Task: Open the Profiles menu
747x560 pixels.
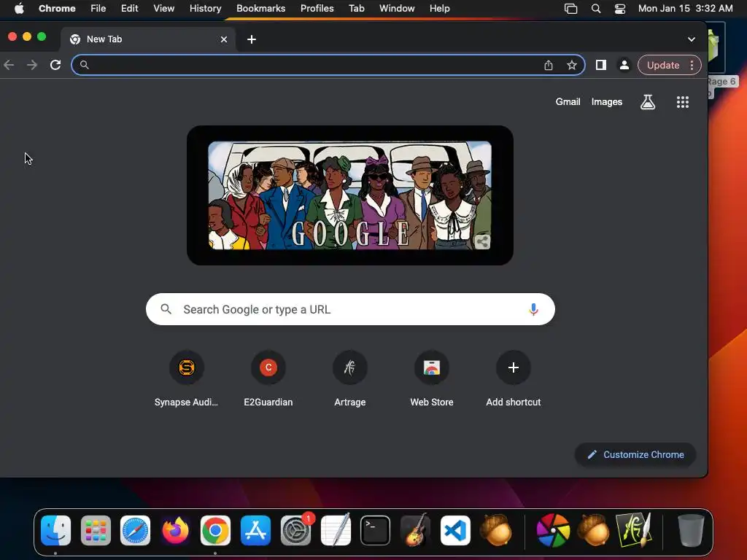Action: click(x=317, y=9)
